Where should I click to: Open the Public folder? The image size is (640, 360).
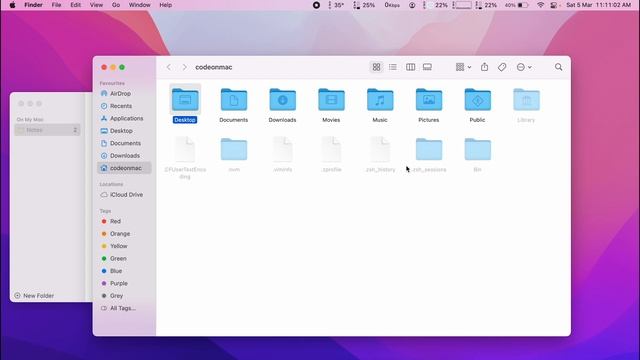(478, 100)
